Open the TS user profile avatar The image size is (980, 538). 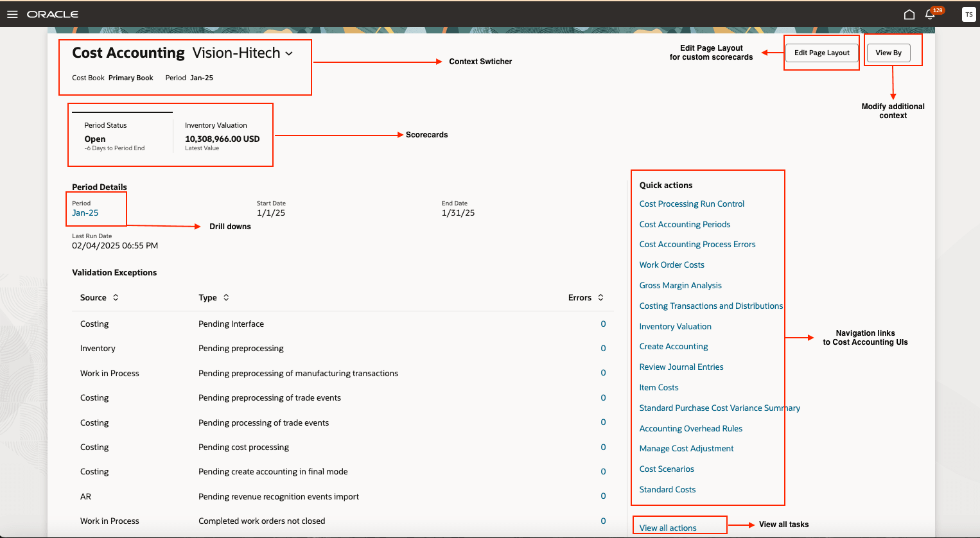[969, 14]
